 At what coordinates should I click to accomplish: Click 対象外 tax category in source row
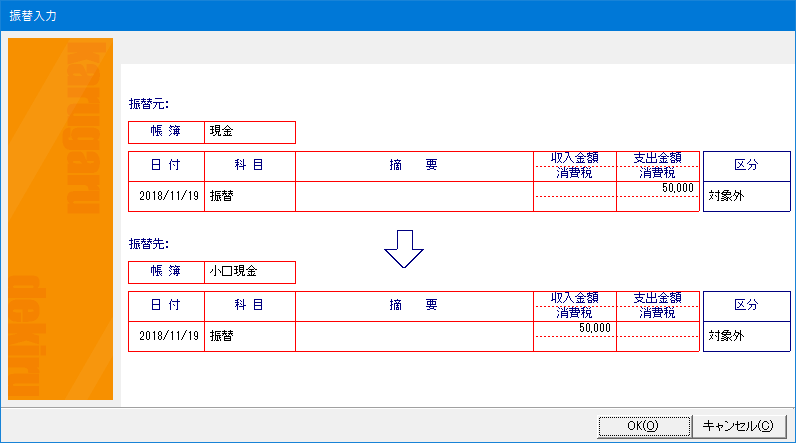pyautogui.click(x=746, y=196)
